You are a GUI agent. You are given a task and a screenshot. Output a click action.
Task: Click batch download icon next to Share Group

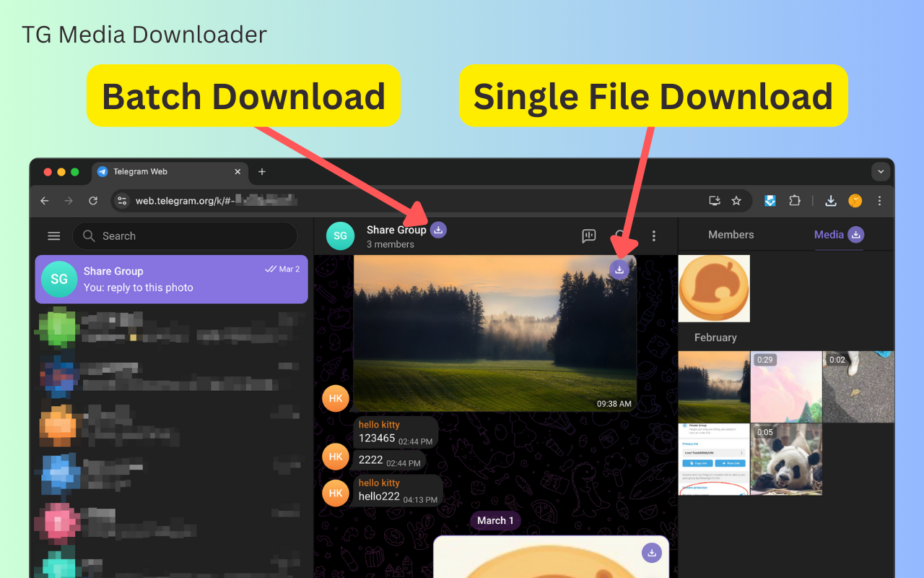tap(438, 230)
